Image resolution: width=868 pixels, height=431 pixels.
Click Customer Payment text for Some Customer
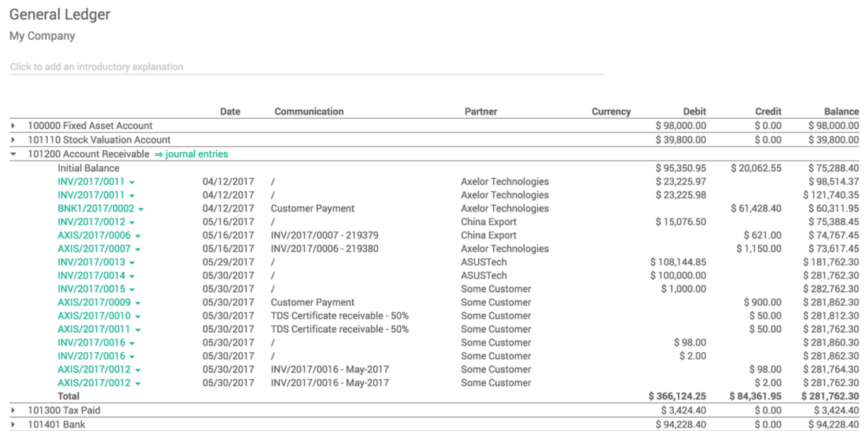point(313,302)
